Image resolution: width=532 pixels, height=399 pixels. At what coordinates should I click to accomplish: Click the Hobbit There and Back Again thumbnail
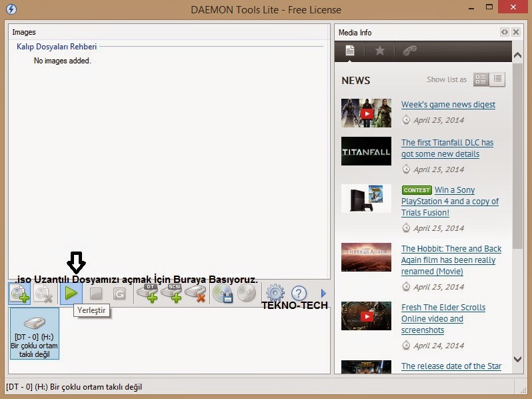(366, 257)
